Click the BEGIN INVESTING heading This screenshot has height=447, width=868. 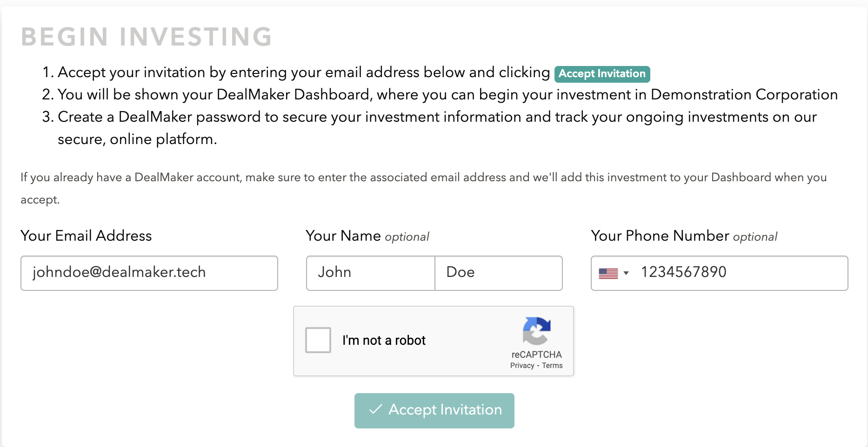(147, 37)
